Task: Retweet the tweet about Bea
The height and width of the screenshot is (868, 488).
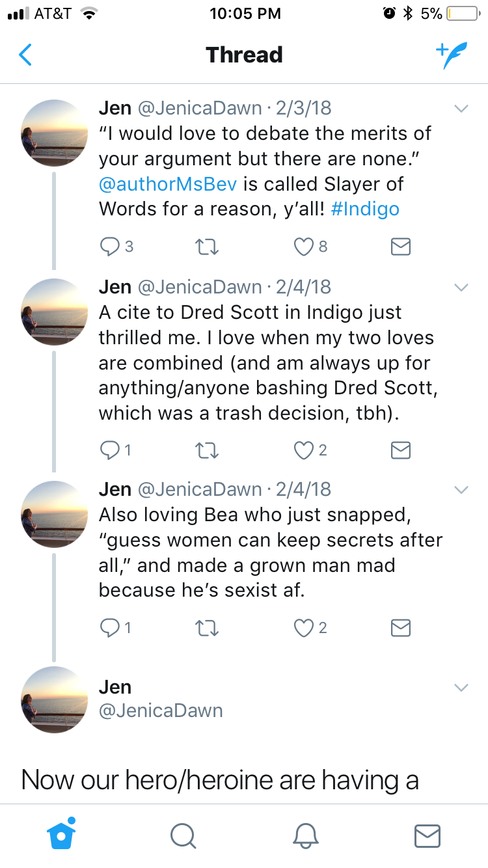Action: coord(206,628)
